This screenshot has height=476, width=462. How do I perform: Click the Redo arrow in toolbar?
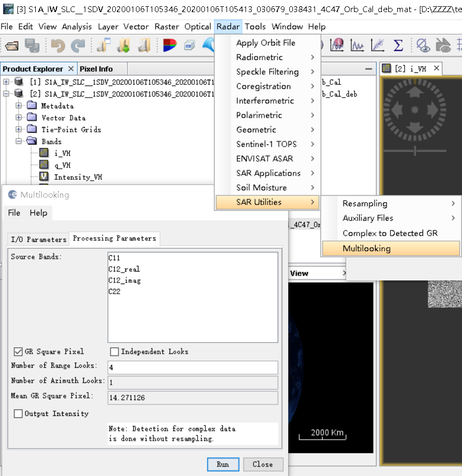[x=78, y=46]
